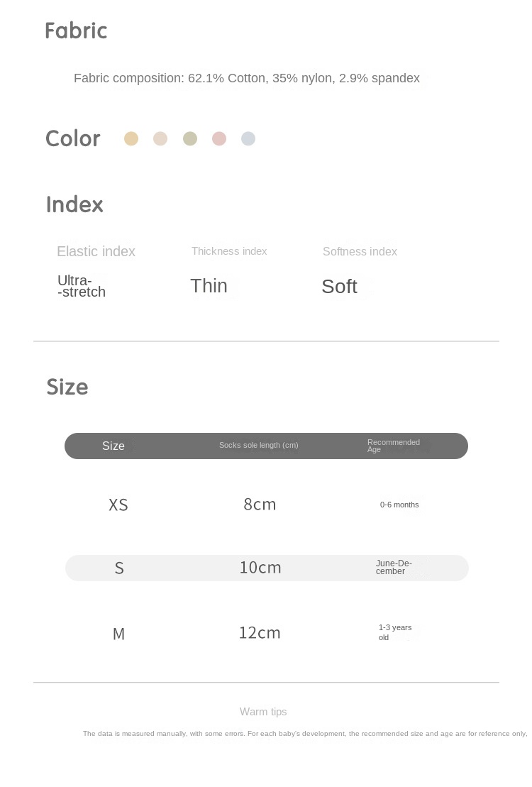This screenshot has width=532, height=787.
Task: Click the Color section heading
Action: [x=72, y=138]
